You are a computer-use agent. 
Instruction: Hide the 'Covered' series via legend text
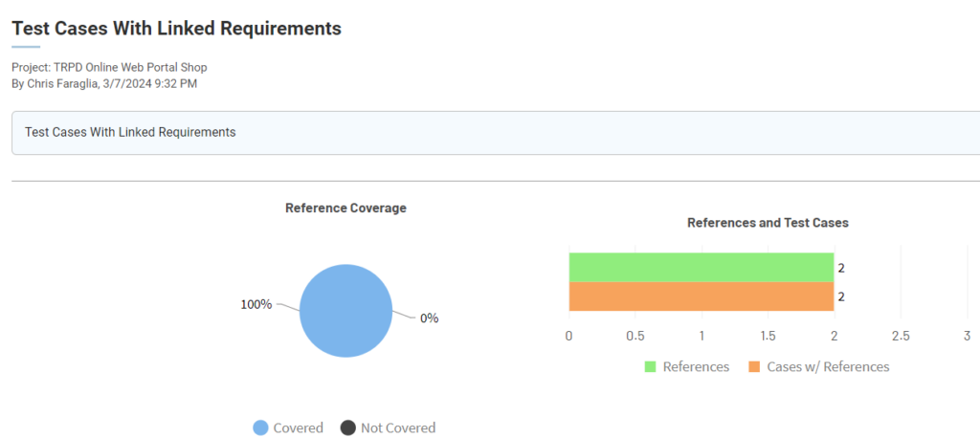pyautogui.click(x=298, y=427)
